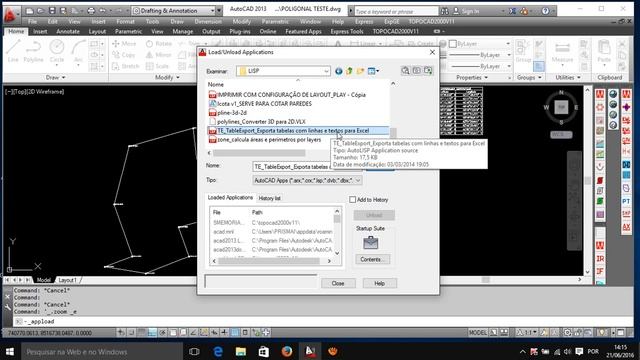Create a new folder in the dialog
This screenshot has height=360, width=640.
click(x=360, y=71)
